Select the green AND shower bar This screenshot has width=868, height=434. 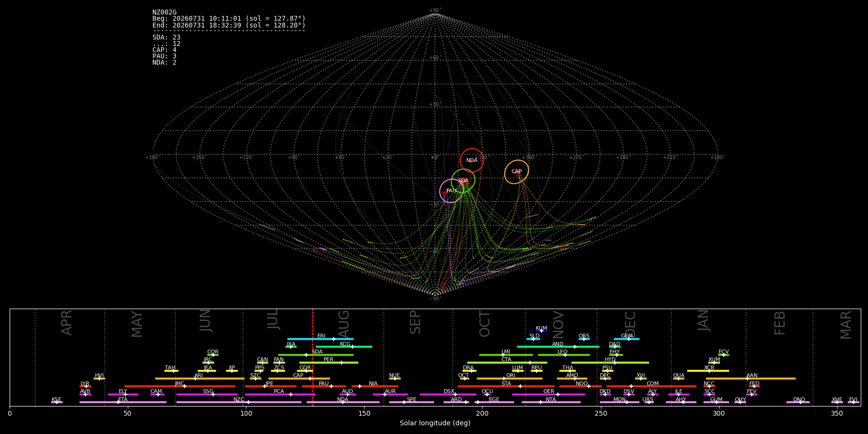pos(558,347)
